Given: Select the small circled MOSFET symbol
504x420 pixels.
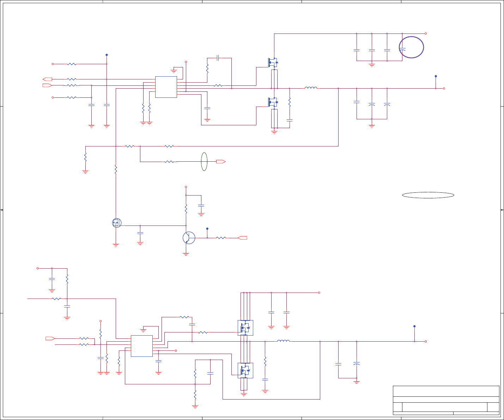Looking at the screenshot, I should [117, 223].
